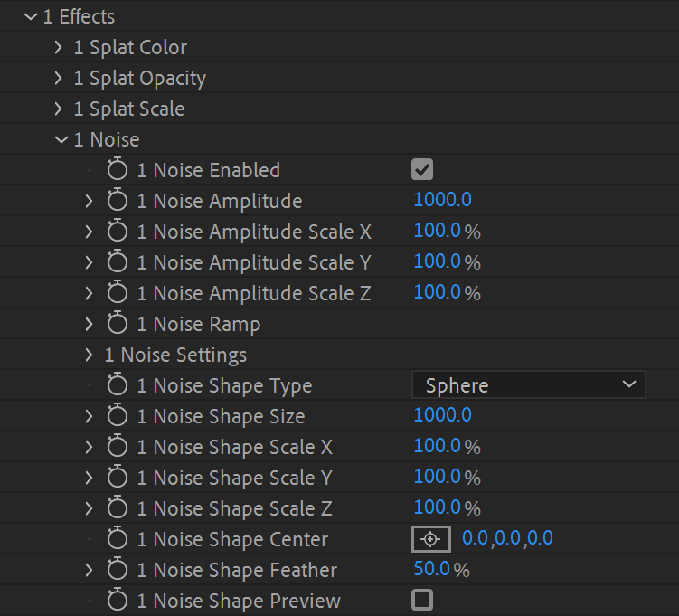Click the Noise Shape Feather 50.0 value
The width and height of the screenshot is (679, 616).
point(431,569)
